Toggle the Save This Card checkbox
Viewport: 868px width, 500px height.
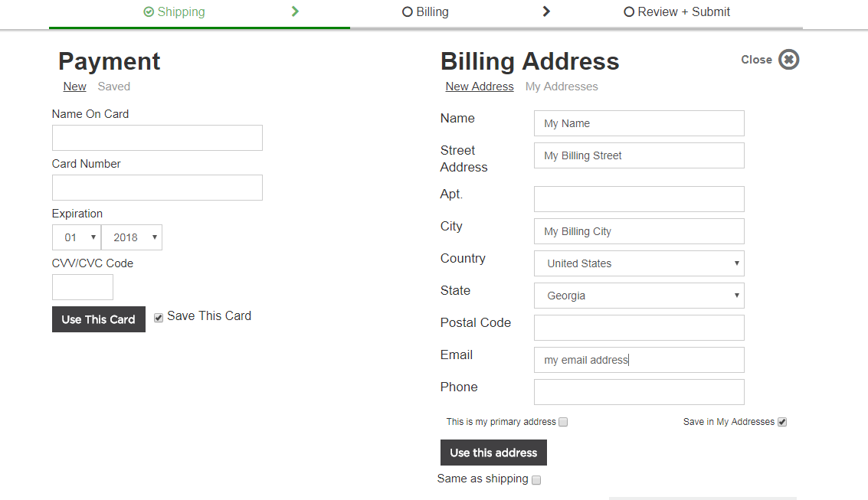159,318
